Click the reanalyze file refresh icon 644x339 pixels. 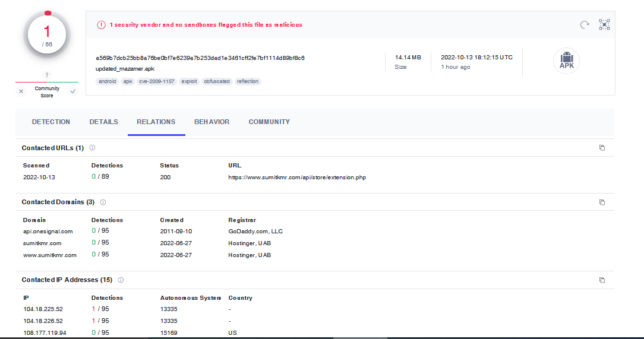tap(585, 24)
